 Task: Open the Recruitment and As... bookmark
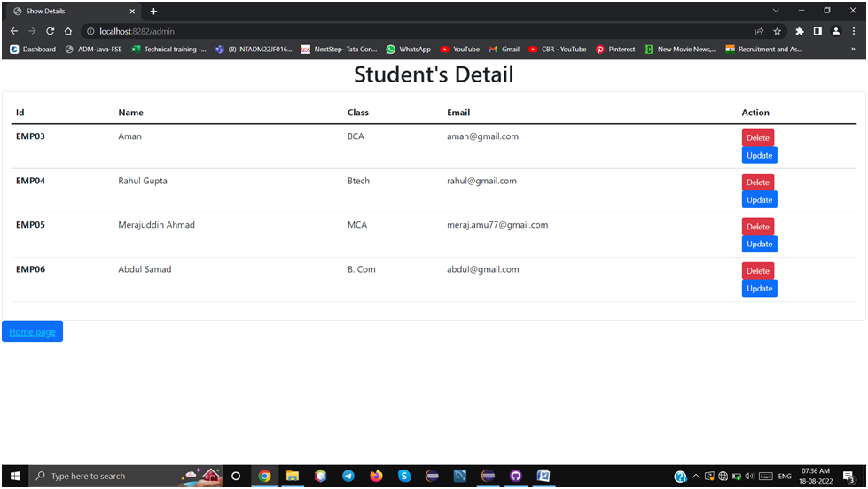pyautogui.click(x=764, y=50)
